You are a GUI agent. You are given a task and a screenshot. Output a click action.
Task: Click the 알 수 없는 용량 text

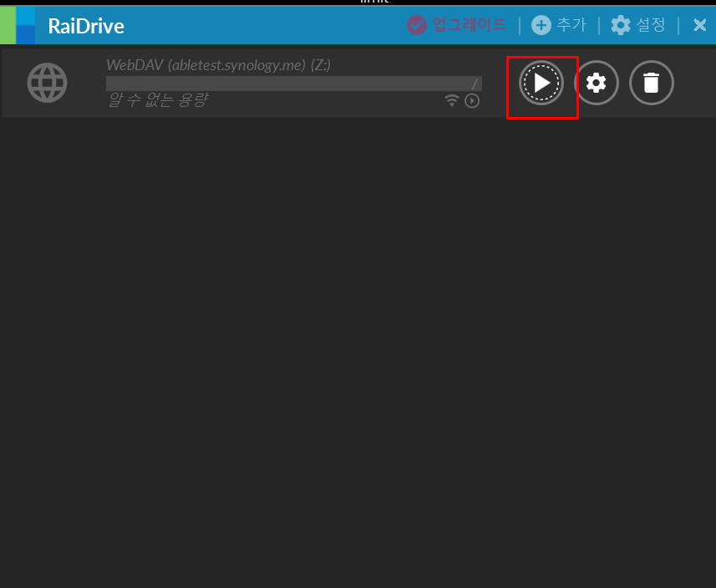point(158,99)
